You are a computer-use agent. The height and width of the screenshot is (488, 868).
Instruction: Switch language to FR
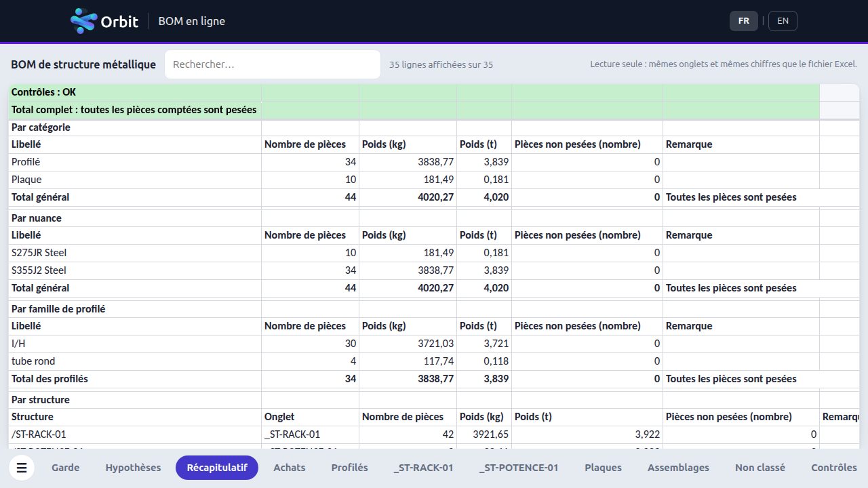[x=743, y=21]
